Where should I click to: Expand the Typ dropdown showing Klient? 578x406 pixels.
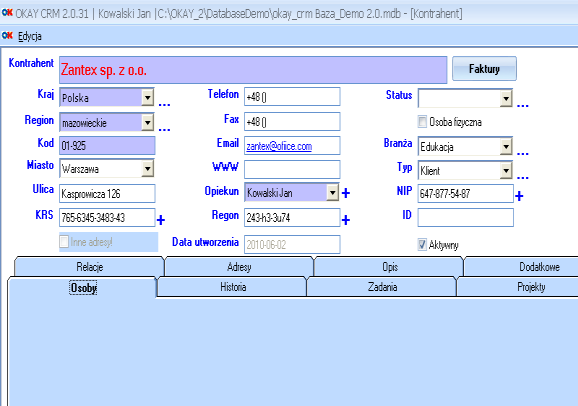pos(506,170)
